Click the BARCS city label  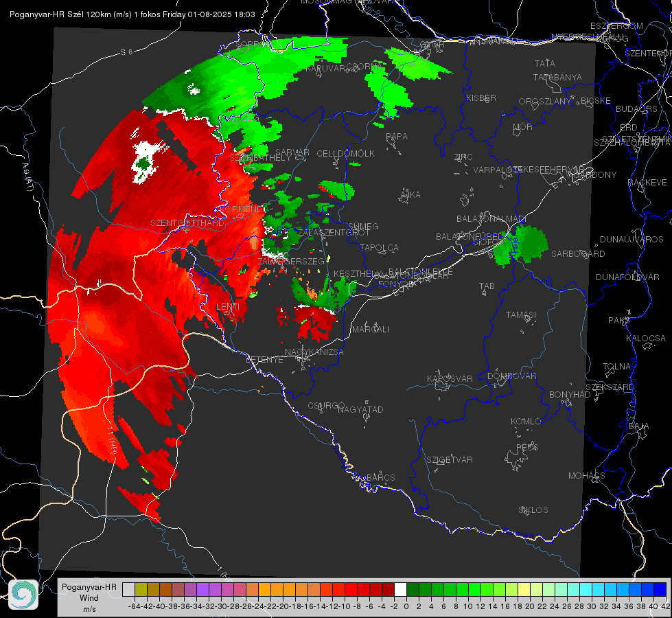click(380, 478)
